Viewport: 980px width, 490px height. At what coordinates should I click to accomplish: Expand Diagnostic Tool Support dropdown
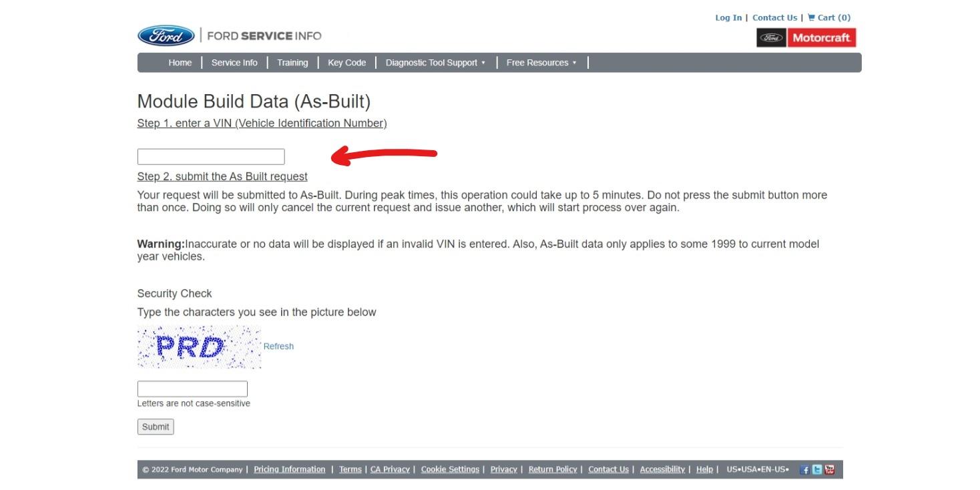[x=435, y=63]
